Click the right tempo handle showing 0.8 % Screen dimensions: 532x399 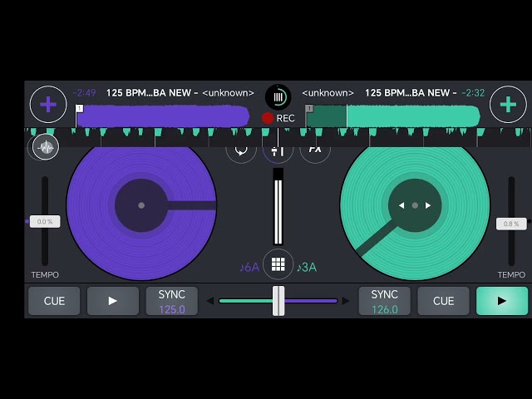click(x=511, y=224)
